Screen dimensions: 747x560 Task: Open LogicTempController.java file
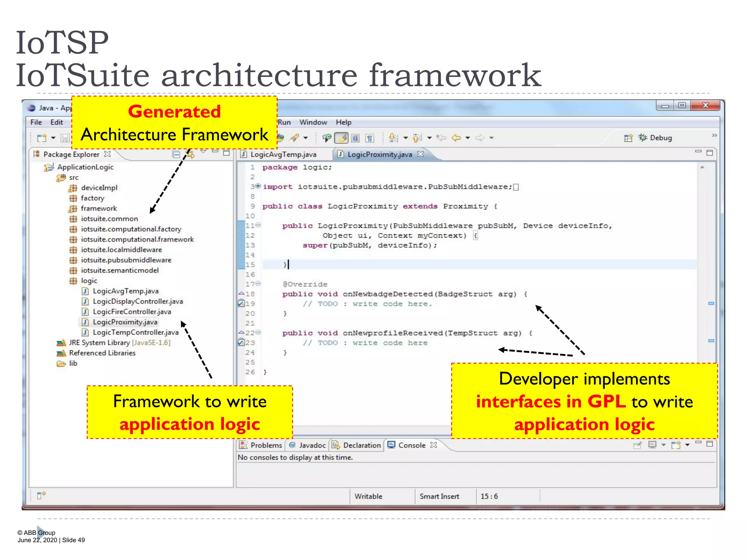tap(130, 332)
